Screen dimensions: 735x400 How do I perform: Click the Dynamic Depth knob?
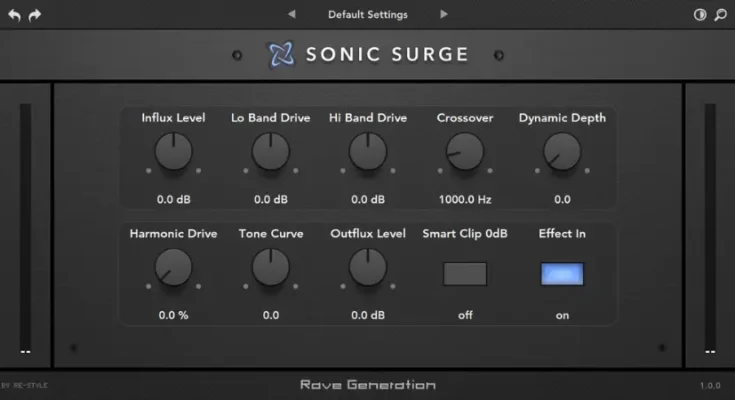[x=562, y=152]
